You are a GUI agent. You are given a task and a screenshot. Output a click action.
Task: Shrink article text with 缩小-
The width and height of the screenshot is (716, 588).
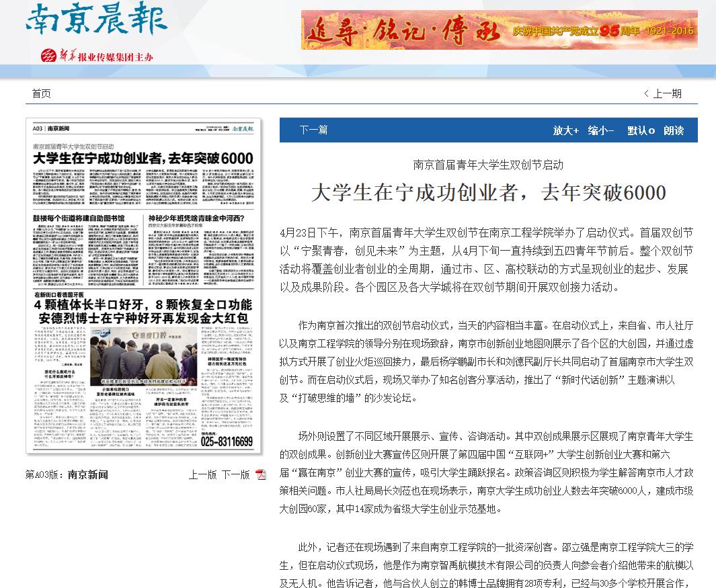(600, 130)
